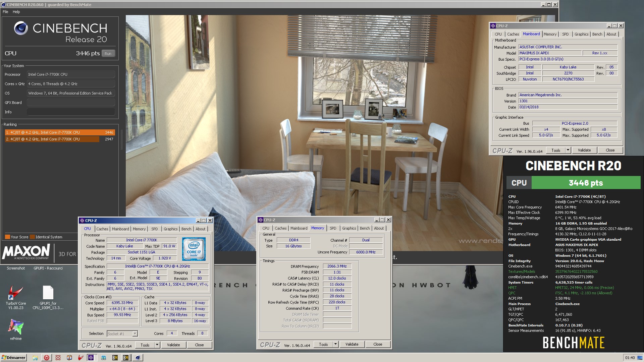The width and height of the screenshot is (644, 362).
Task: Click the title bar icon of the CPU tab CPU-Z window
Action: point(82,221)
